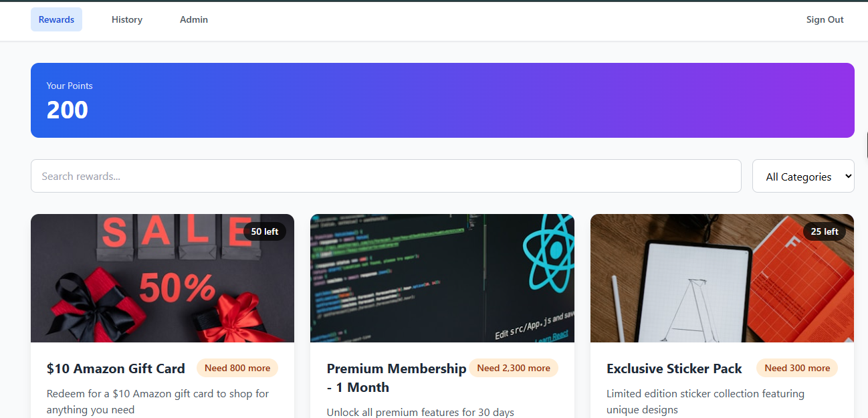Click the Exclusive Sticker Pack title
The height and width of the screenshot is (418, 868).
tap(674, 369)
